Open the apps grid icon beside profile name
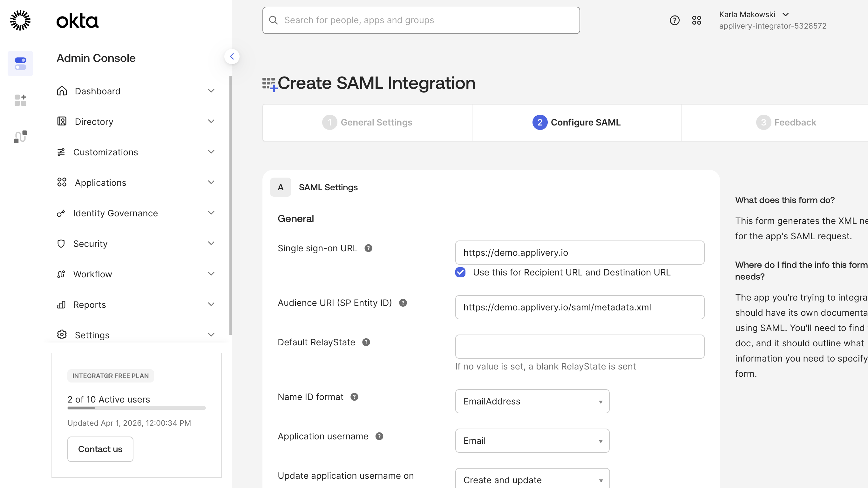The image size is (868, 488). point(697,20)
